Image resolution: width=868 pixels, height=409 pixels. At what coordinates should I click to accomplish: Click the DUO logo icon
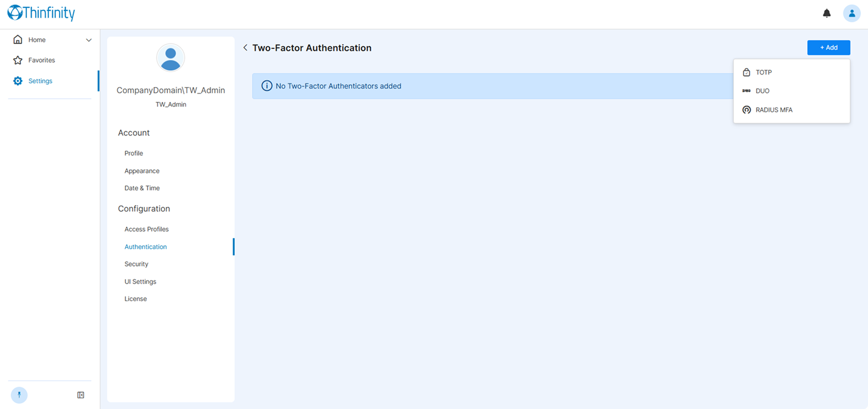point(746,91)
